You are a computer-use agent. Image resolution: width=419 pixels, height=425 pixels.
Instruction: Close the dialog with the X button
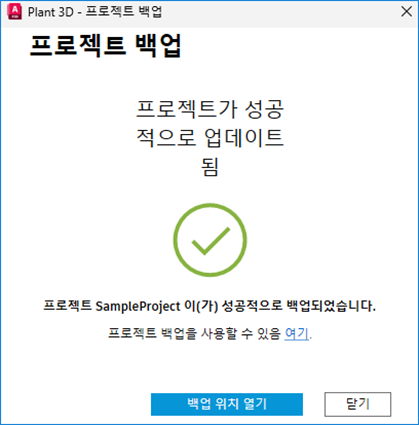pyautogui.click(x=406, y=12)
